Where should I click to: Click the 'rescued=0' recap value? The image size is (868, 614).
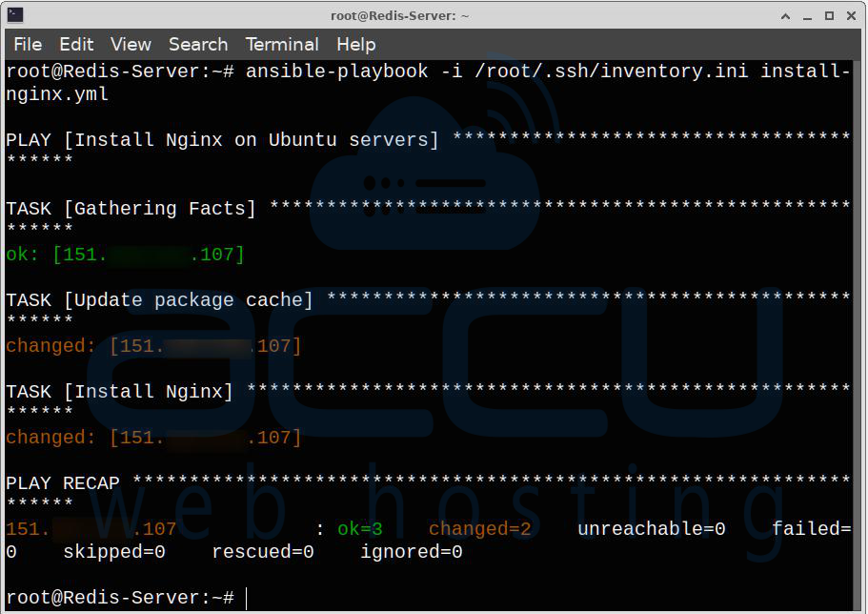262,552
